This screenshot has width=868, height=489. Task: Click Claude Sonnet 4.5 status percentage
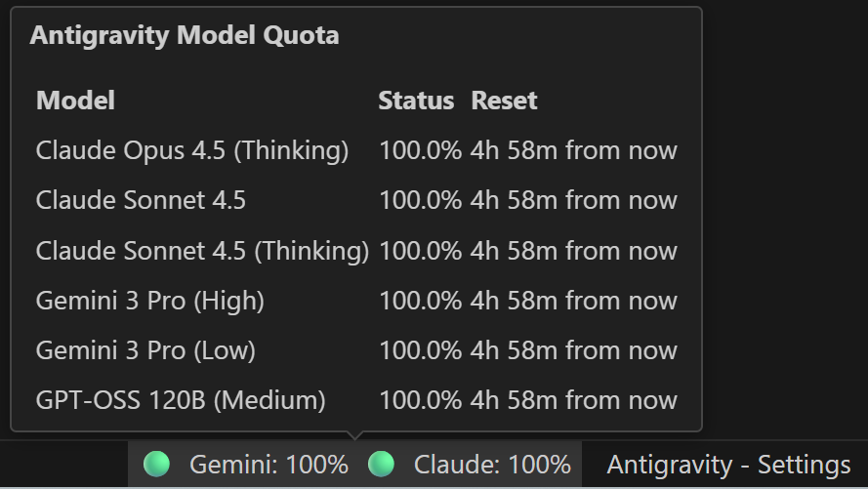click(x=420, y=200)
